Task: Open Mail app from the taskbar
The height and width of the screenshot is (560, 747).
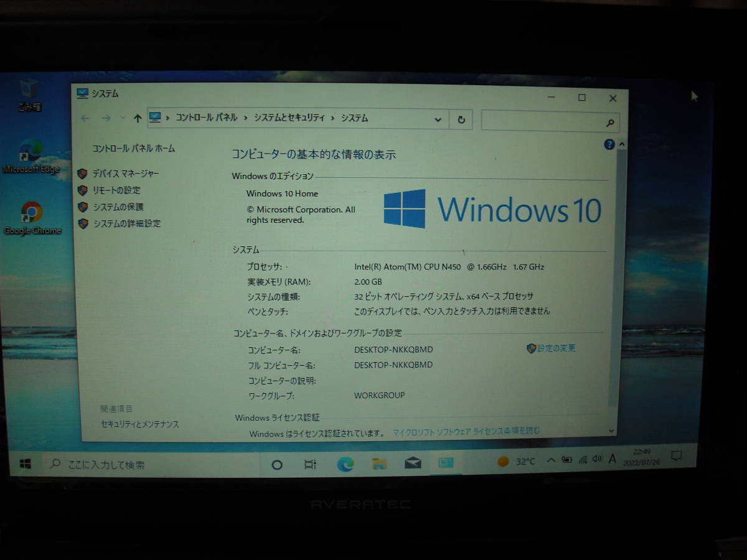Action: (413, 463)
